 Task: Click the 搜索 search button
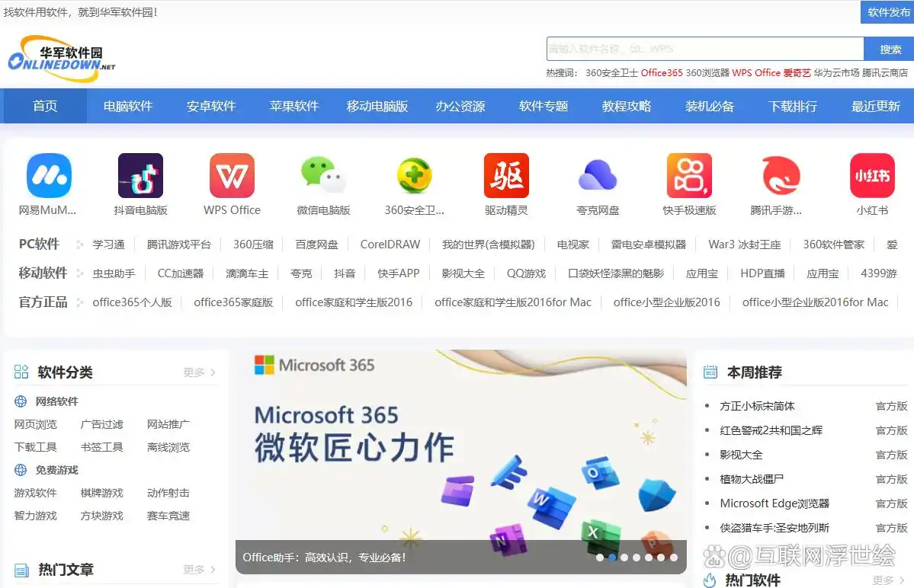(x=888, y=49)
